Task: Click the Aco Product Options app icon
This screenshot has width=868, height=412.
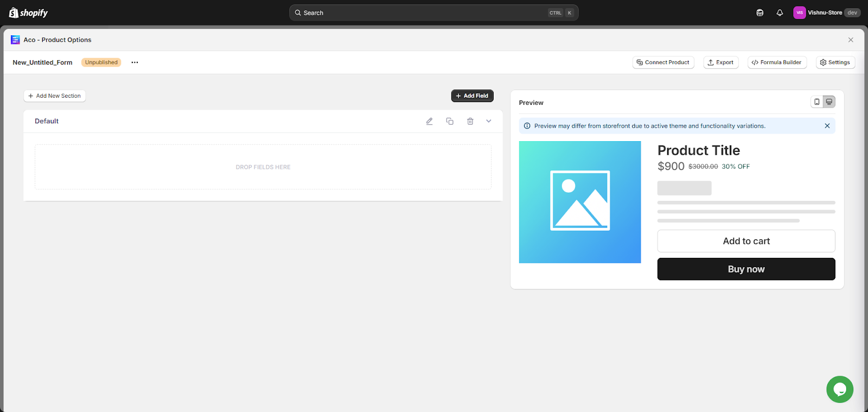Action: click(15, 40)
